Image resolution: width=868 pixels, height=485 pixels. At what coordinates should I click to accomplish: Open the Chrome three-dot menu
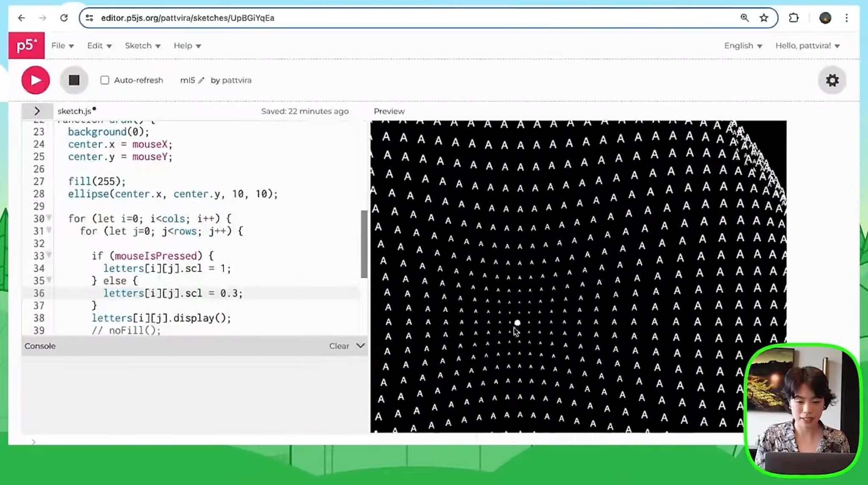click(x=846, y=18)
